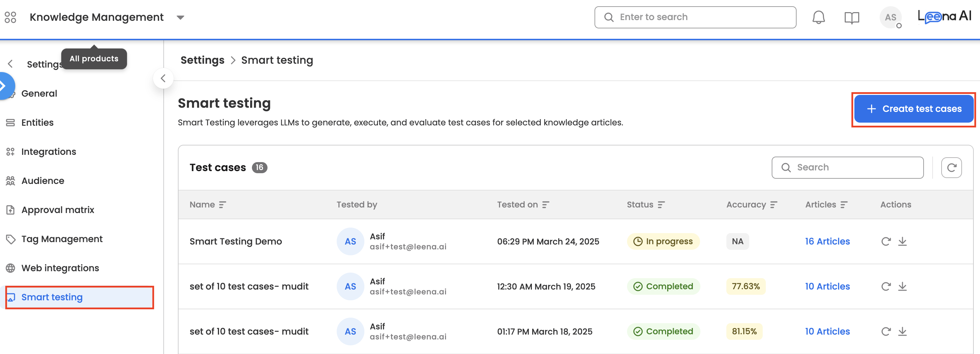Download Smart Testing Demo results
The width and height of the screenshot is (980, 354).
coord(902,241)
